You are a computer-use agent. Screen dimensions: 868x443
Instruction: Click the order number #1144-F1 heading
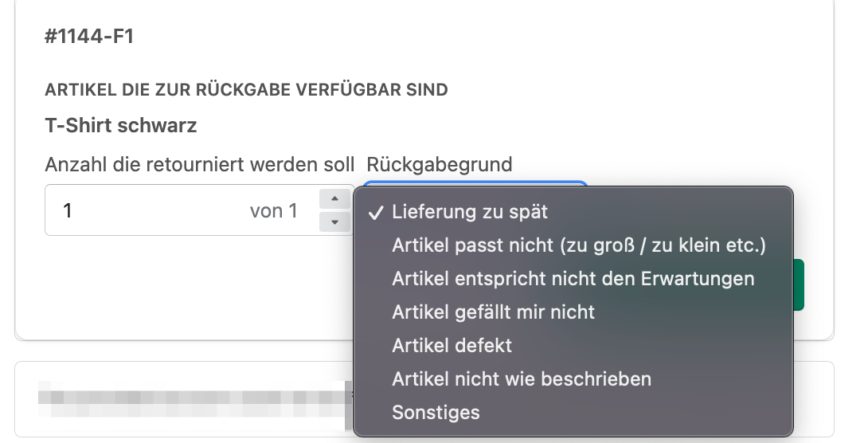coord(89,37)
